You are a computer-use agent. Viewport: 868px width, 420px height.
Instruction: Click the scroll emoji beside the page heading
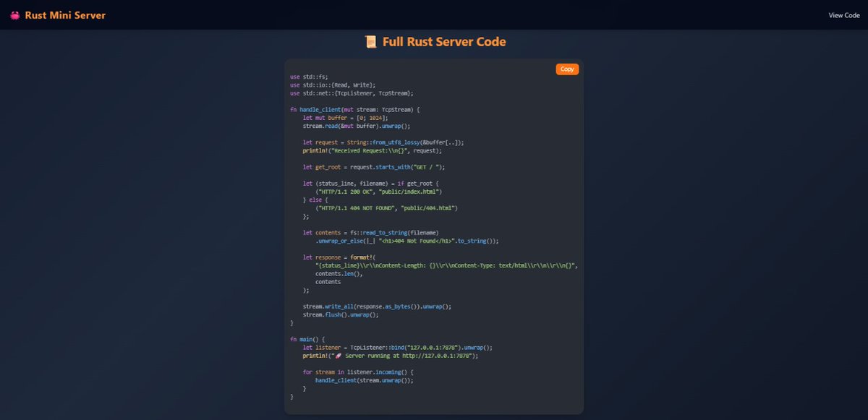[370, 42]
